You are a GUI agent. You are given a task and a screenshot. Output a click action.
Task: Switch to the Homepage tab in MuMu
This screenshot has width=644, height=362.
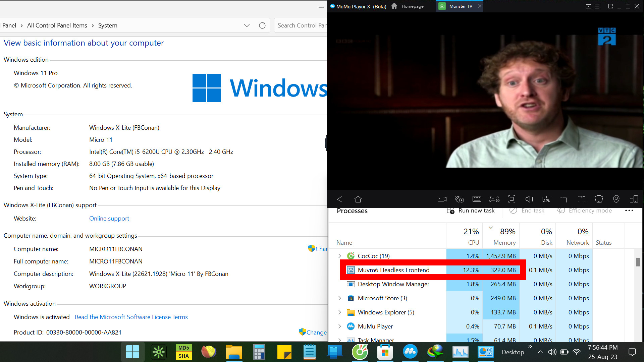click(x=407, y=6)
